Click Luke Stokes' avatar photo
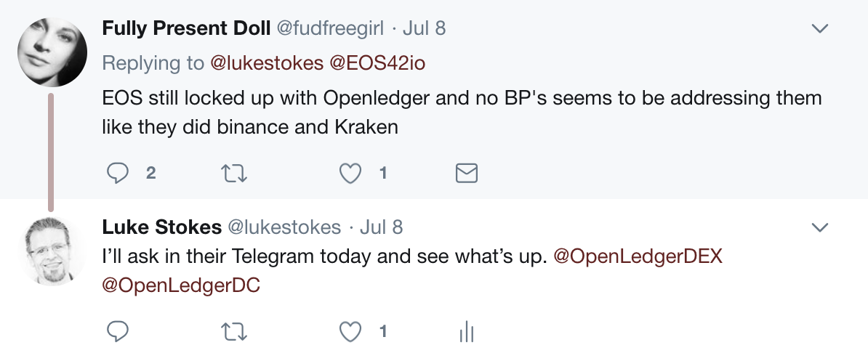The width and height of the screenshot is (868, 353). coord(52,251)
